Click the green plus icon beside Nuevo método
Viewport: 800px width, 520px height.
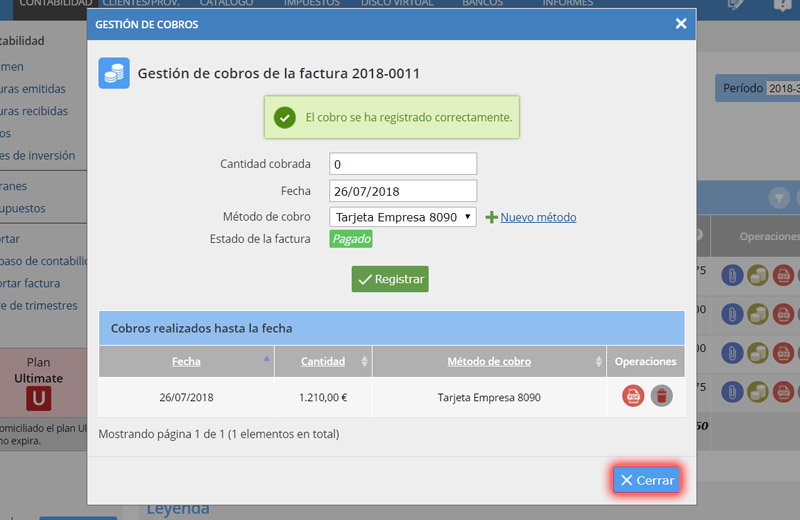(491, 217)
